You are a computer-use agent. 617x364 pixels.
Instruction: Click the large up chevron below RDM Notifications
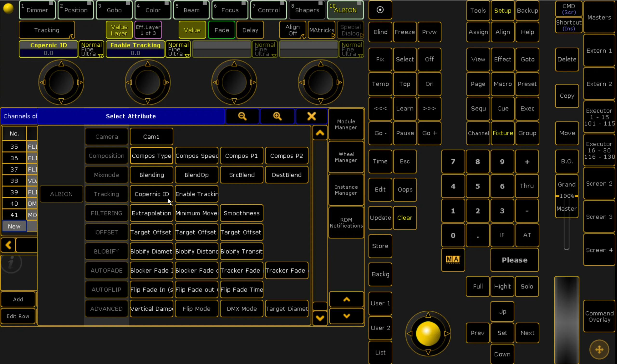click(346, 299)
